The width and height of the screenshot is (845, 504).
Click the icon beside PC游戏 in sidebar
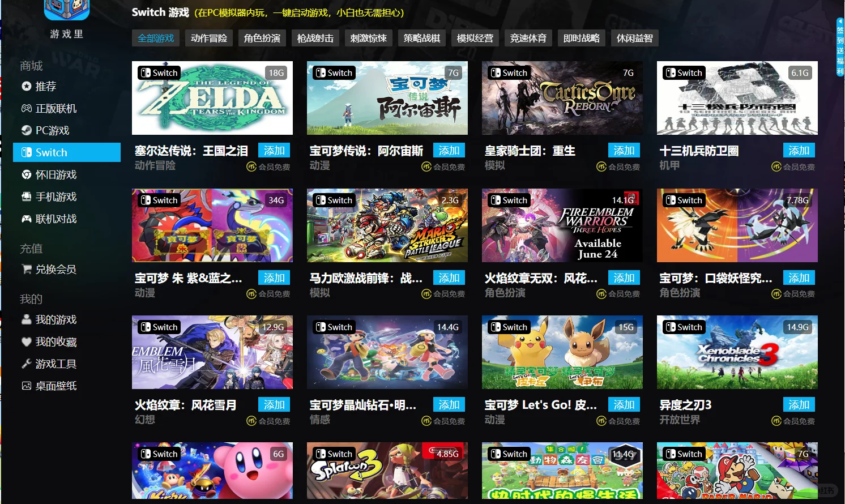(x=26, y=130)
